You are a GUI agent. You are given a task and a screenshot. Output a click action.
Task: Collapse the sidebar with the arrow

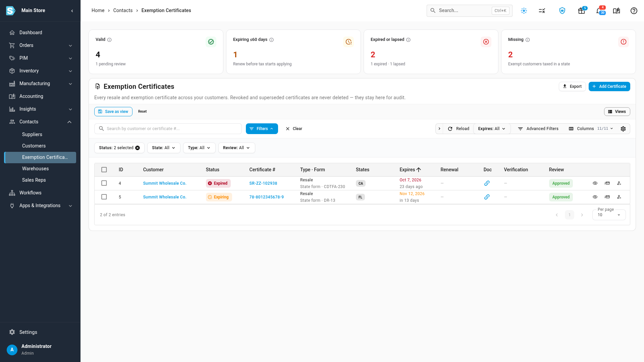[72, 11]
